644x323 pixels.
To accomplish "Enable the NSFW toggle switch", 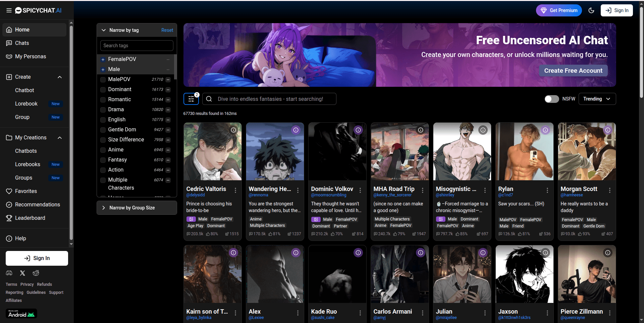I will [551, 99].
